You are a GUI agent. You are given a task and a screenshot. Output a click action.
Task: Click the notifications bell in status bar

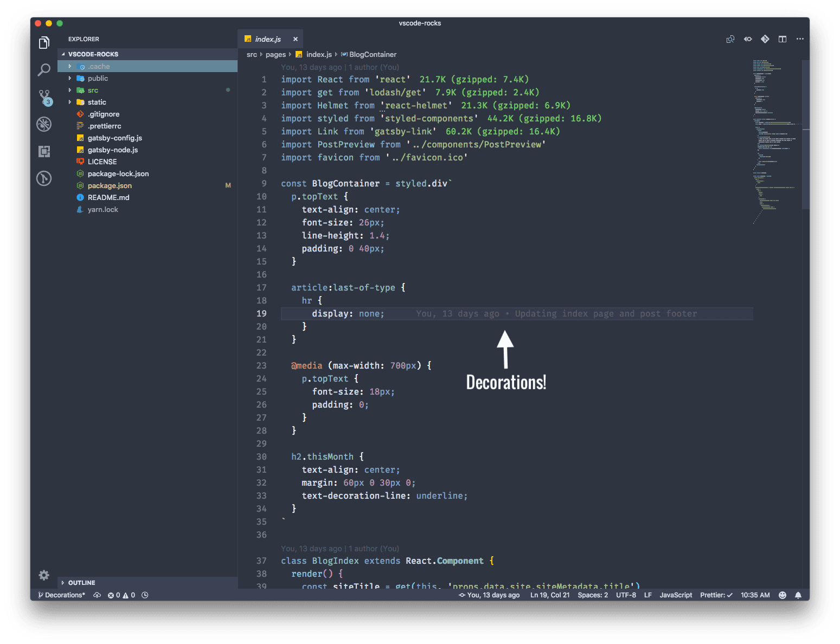coord(798,595)
